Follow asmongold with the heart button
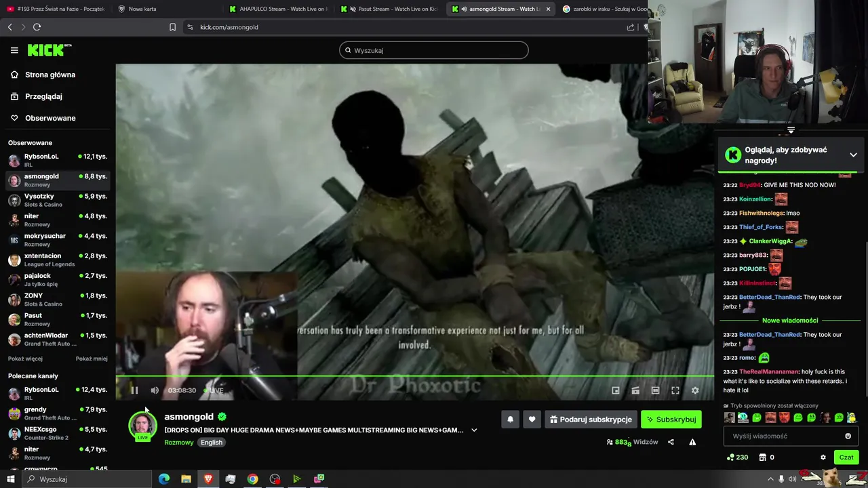The height and width of the screenshot is (488, 868). (532, 420)
